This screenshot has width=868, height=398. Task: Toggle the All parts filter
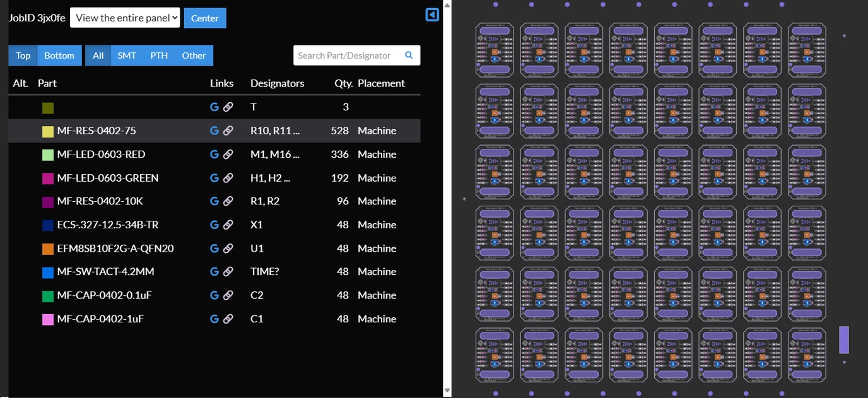[98, 56]
